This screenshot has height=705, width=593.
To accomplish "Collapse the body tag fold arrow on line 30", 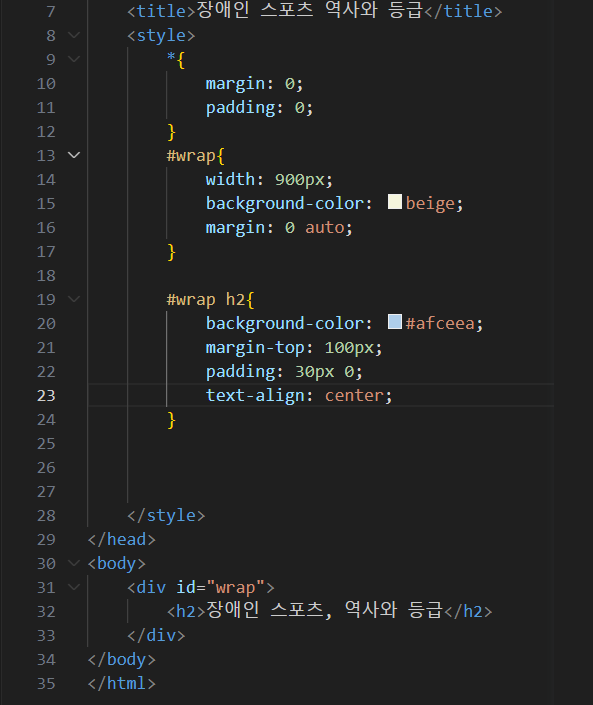I will pyautogui.click(x=74, y=563).
